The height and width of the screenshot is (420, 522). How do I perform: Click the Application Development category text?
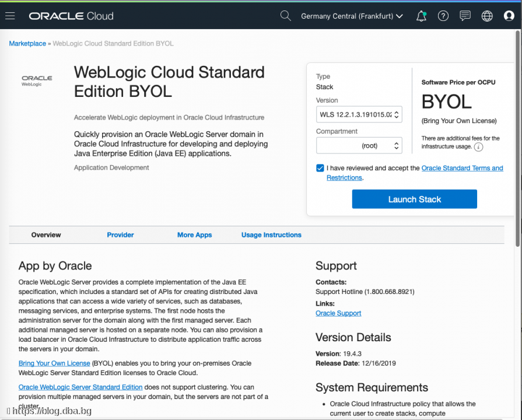(x=111, y=167)
